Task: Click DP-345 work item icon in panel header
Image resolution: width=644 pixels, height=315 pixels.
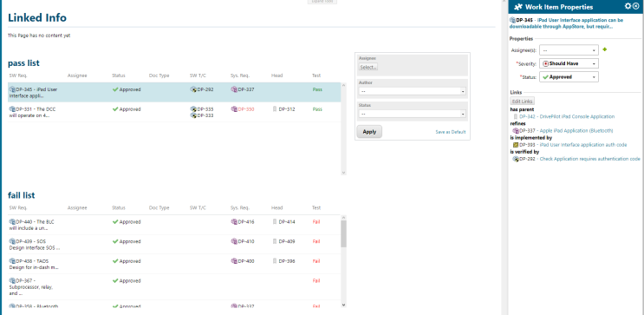Action: pos(512,20)
